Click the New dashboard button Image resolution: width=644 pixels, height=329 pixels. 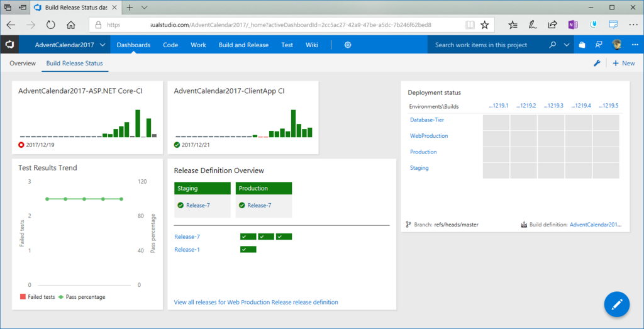click(623, 64)
